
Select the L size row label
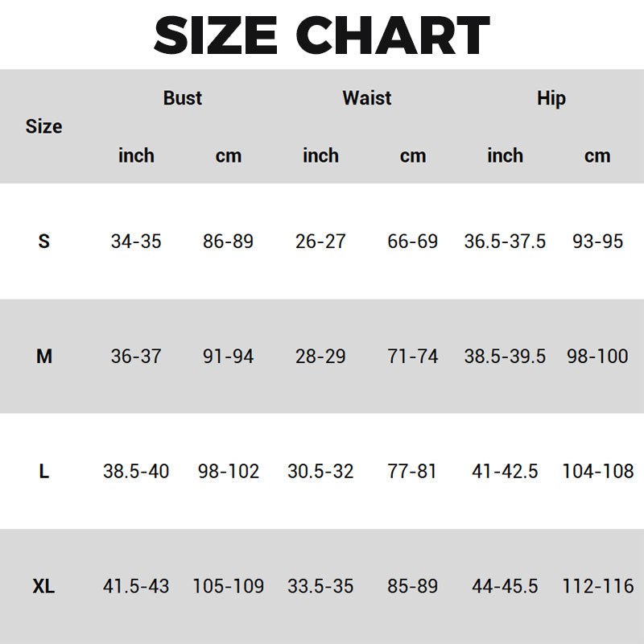coord(43,471)
